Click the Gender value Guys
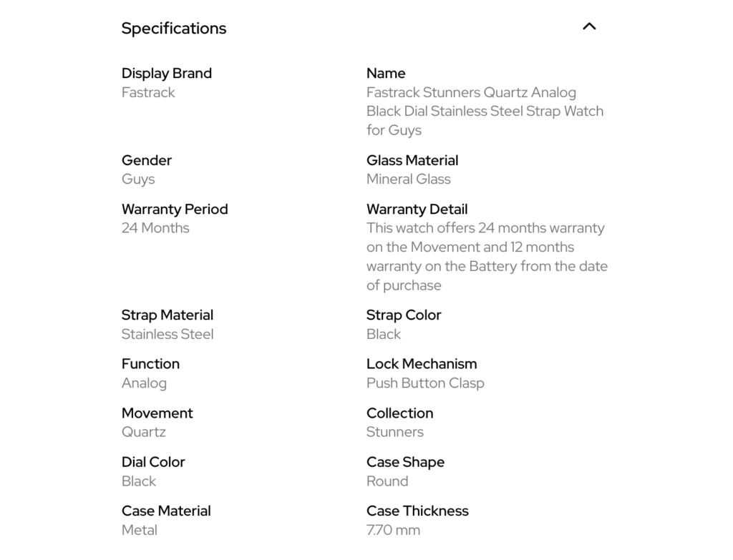Image resolution: width=733 pixels, height=560 pixels. tap(138, 180)
